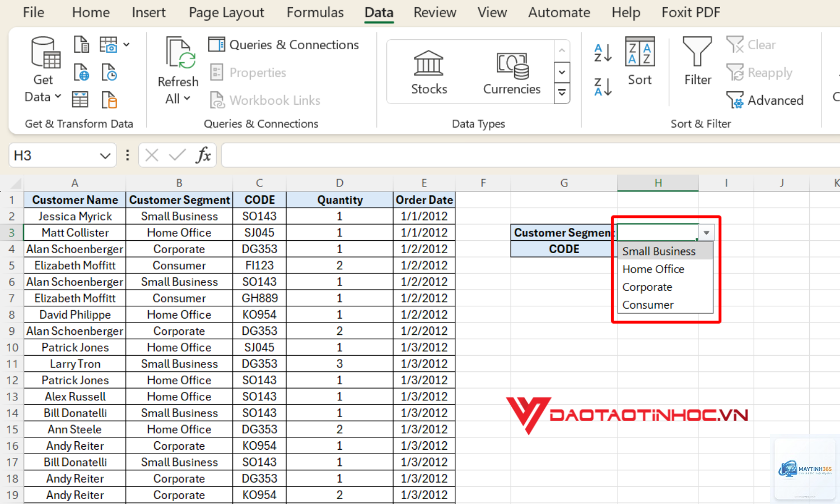Click CODE label cell in column G
The width and height of the screenshot is (840, 504).
[564, 249]
